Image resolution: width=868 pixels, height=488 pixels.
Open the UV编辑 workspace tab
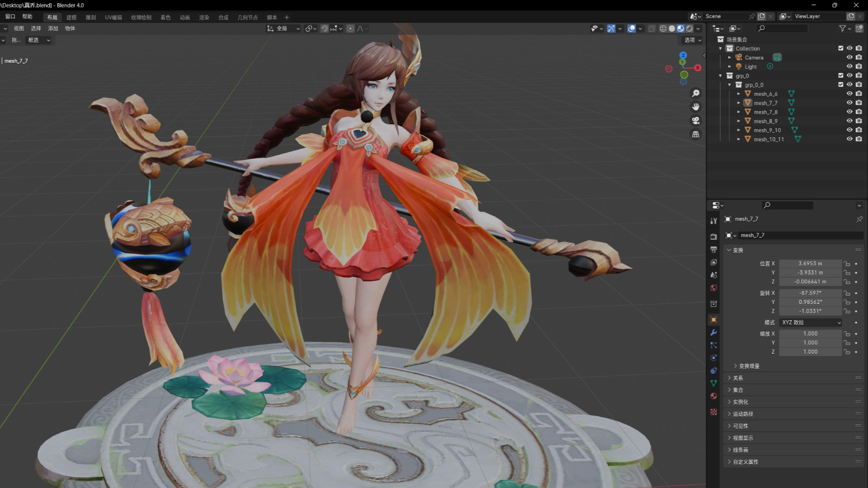pyautogui.click(x=113, y=18)
